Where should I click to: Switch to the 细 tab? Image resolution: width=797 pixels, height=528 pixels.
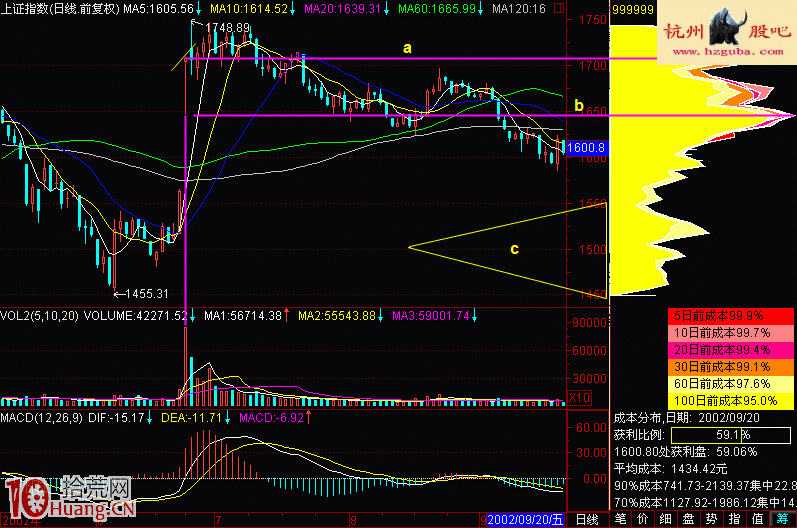(665, 519)
